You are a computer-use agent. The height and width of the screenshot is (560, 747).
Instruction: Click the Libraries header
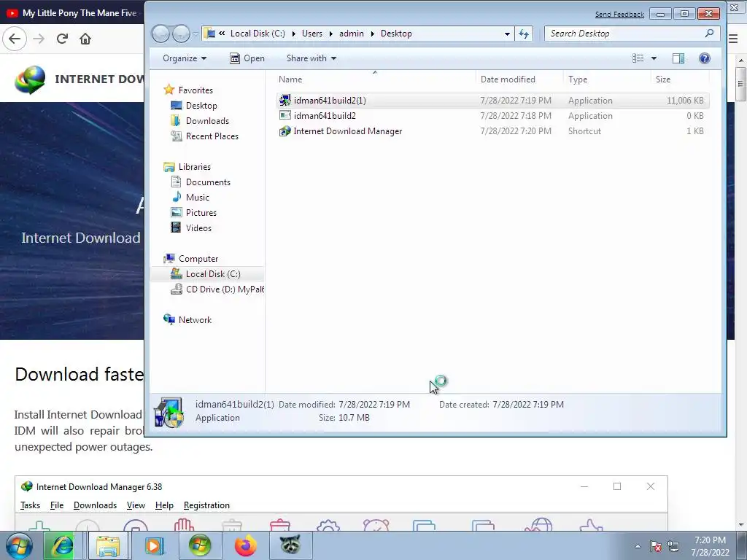(x=194, y=167)
